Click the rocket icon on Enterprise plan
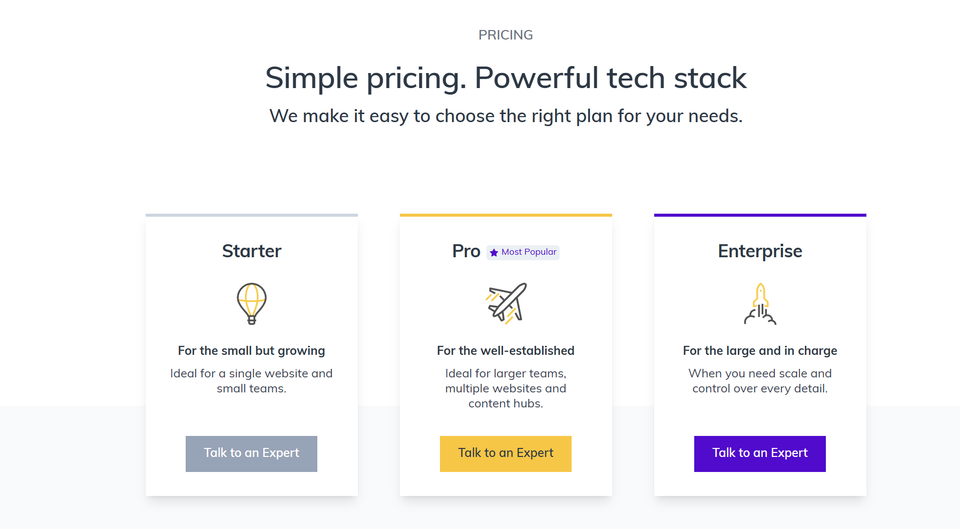Screen dimensions: 960x529 click(x=760, y=303)
